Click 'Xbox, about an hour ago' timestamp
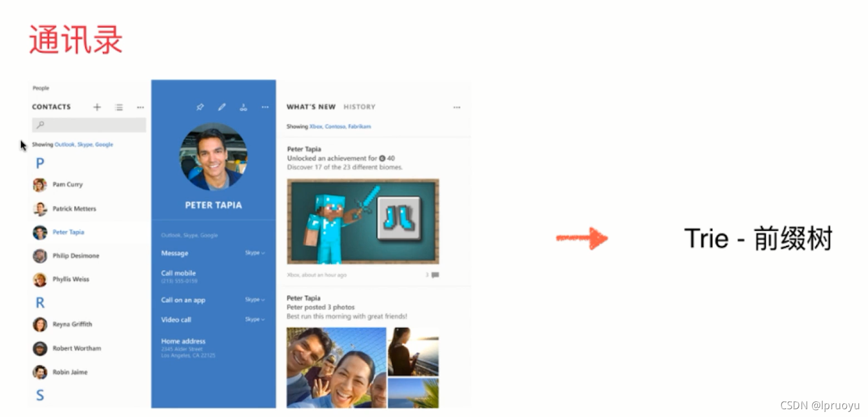Screen dimensions: 868x417 click(317, 275)
